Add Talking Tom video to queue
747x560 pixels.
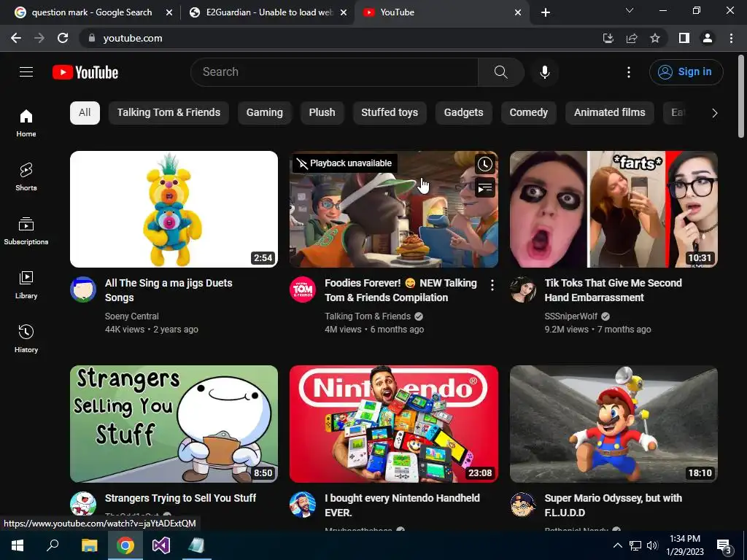[484, 187]
